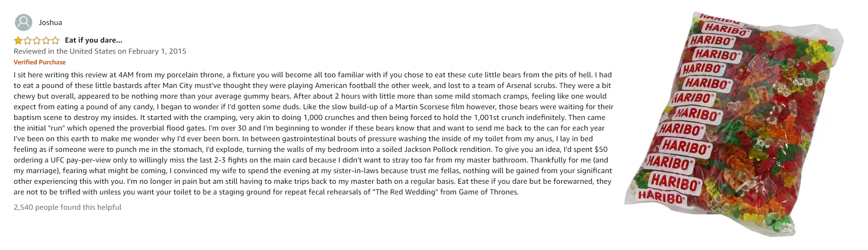Click 'Game of Thrones' at the review's end
This screenshot has width=868, height=250.
488,192
